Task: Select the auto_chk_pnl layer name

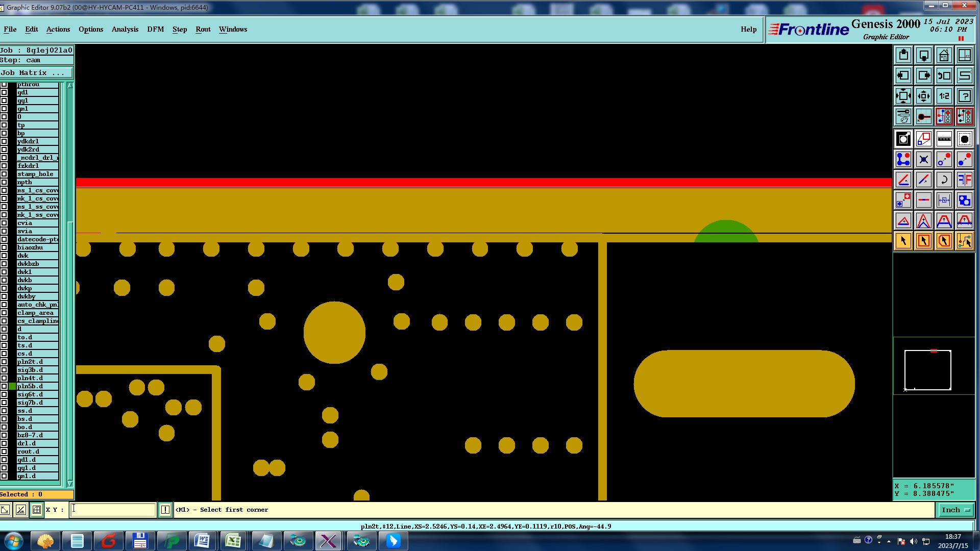Action: point(37,305)
